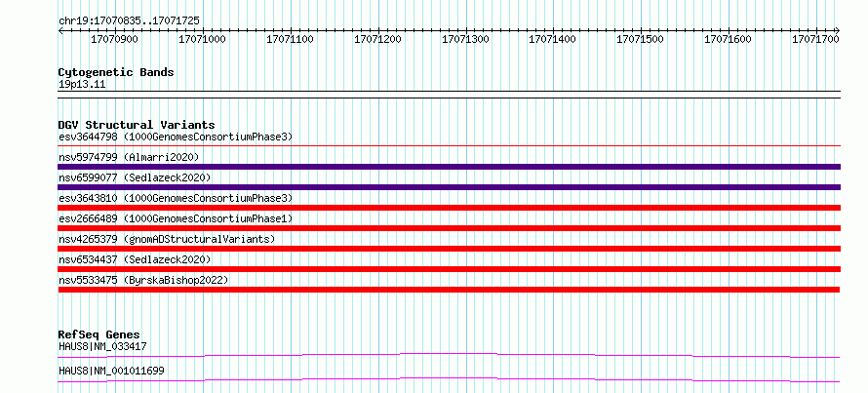Click ruler position 17071100

pos(290,39)
